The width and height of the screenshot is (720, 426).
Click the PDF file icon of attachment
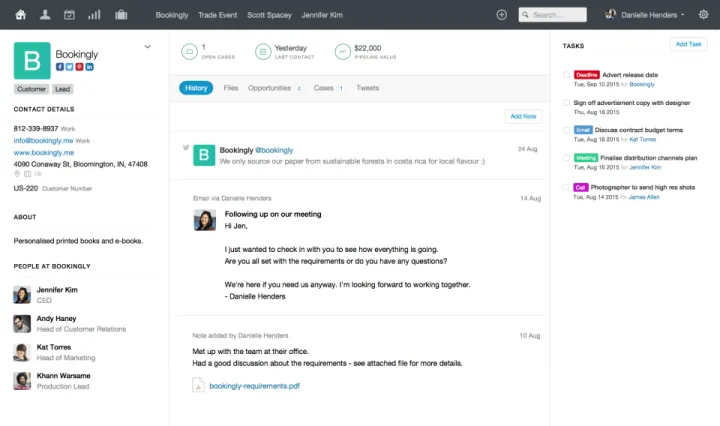198,385
